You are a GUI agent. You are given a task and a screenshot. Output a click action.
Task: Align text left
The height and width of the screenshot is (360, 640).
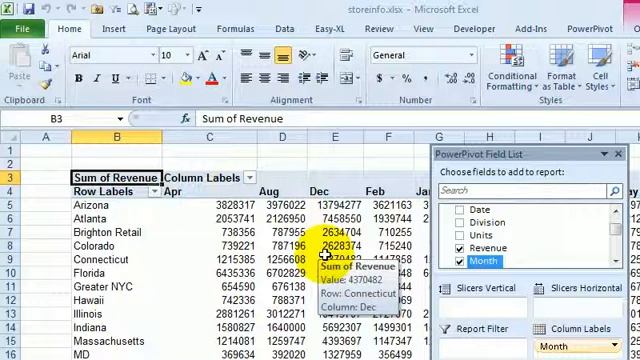click(246, 78)
